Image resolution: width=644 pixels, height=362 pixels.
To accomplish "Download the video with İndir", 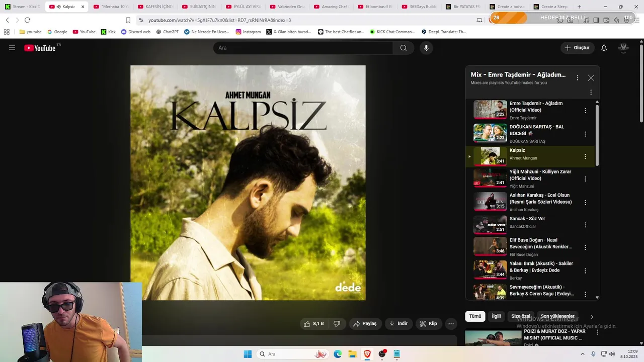I will point(398,324).
